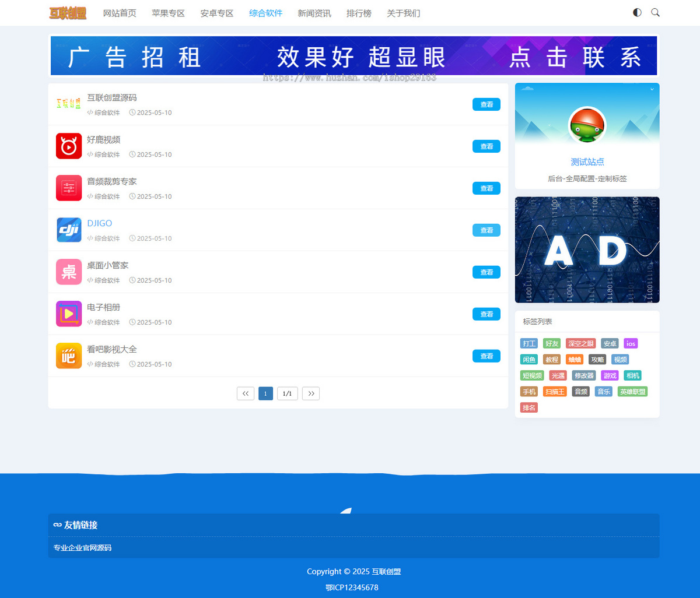Open the 测试站点 profile link
The image size is (700, 598).
point(587,162)
